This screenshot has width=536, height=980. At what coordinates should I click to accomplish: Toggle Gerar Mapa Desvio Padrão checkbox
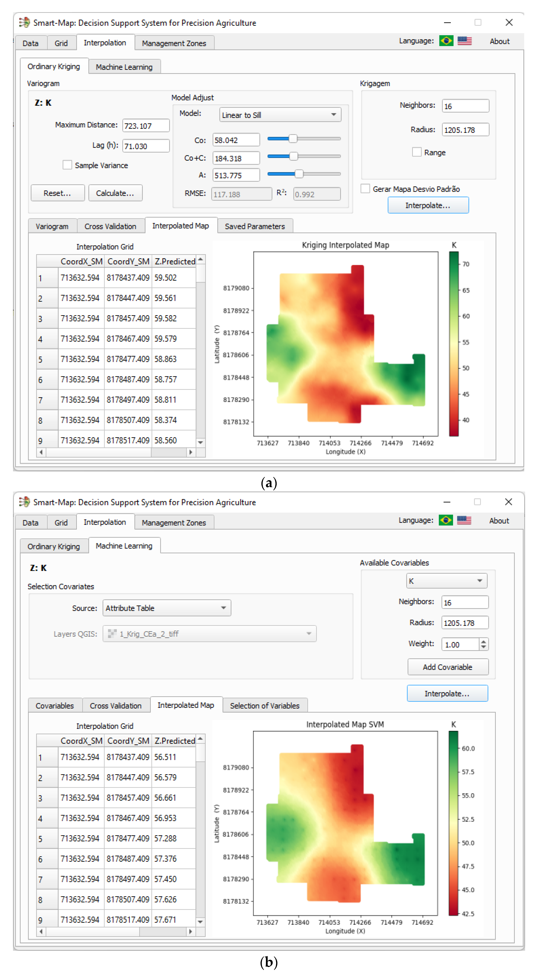point(365,188)
